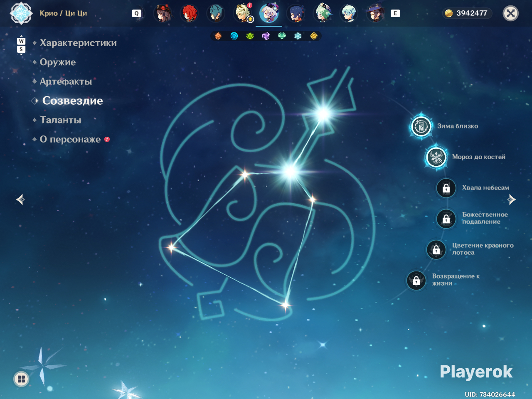Open the 'Зима близко' constellation node
The height and width of the screenshot is (399, 532).
pos(421,126)
